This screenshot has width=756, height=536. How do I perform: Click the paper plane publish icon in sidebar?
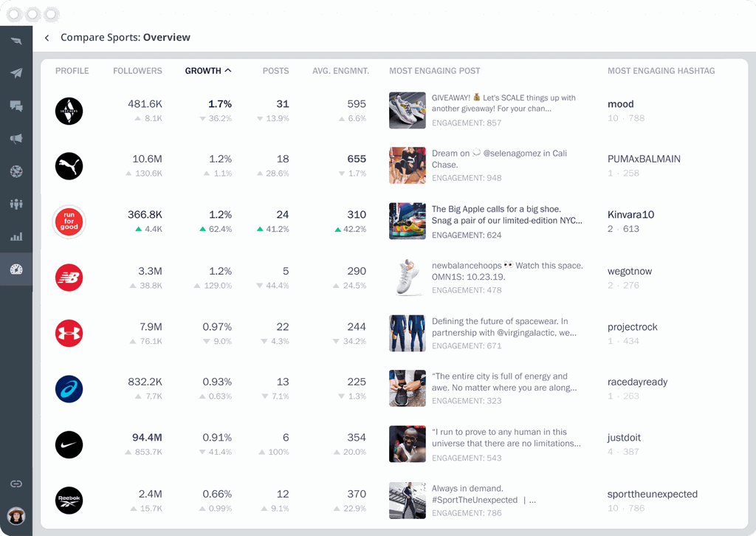(16, 72)
